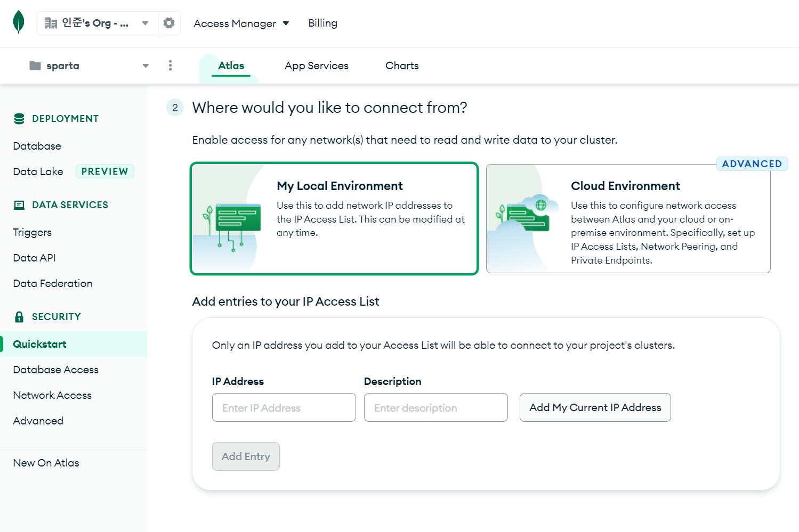Open Triggers in the sidebar
Viewport: 799px width, 532px height.
(x=33, y=232)
